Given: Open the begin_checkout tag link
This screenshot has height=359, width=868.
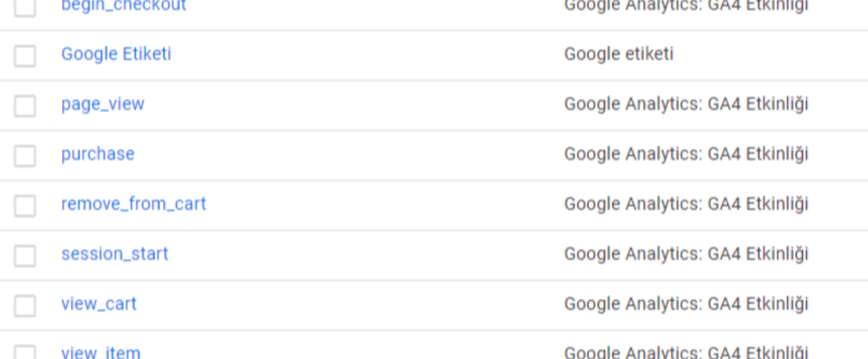Looking at the screenshot, I should [123, 6].
